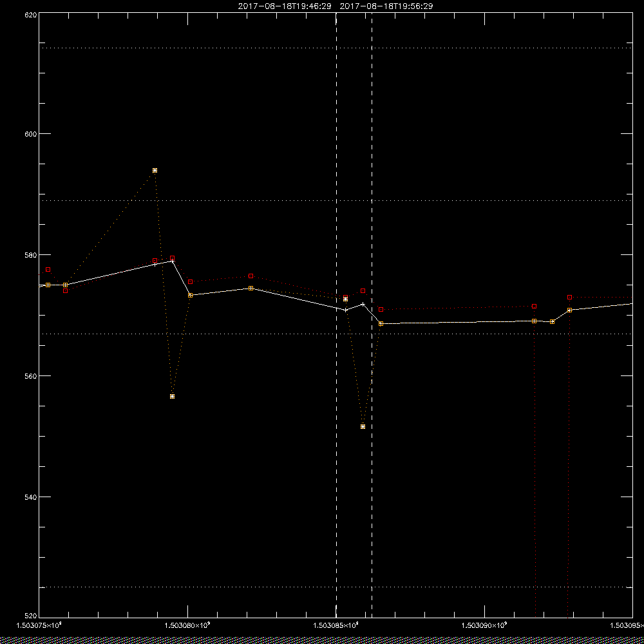The height and width of the screenshot is (644, 644).
Task: Select the lowest orange data point between the dashed lines
Action: point(363,427)
